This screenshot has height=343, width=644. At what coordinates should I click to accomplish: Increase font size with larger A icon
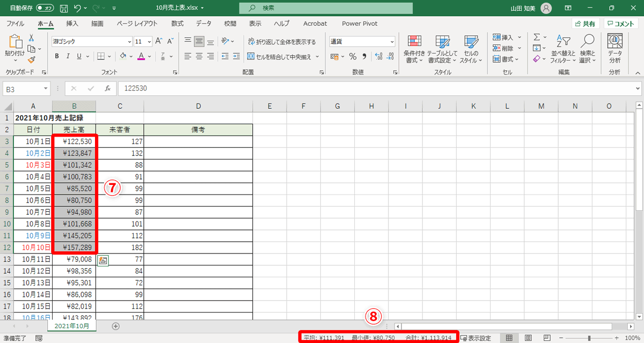coord(159,41)
